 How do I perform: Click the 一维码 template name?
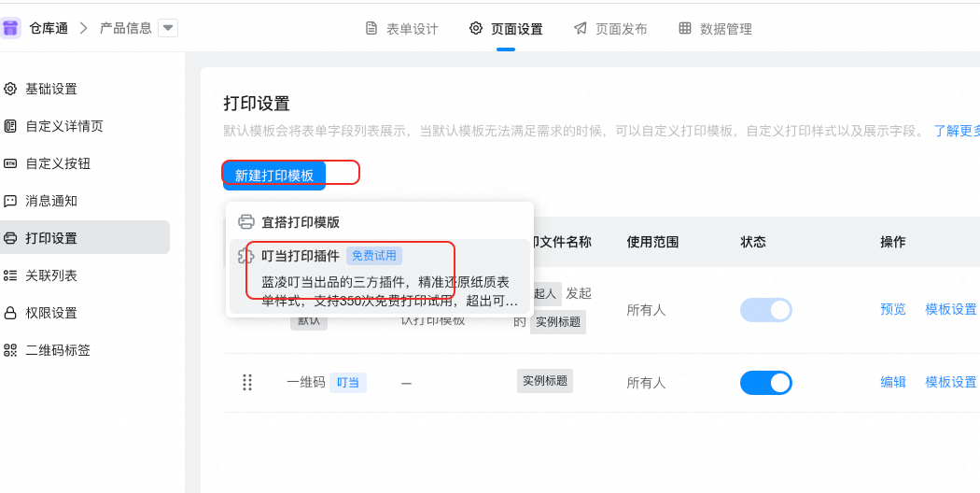click(305, 383)
